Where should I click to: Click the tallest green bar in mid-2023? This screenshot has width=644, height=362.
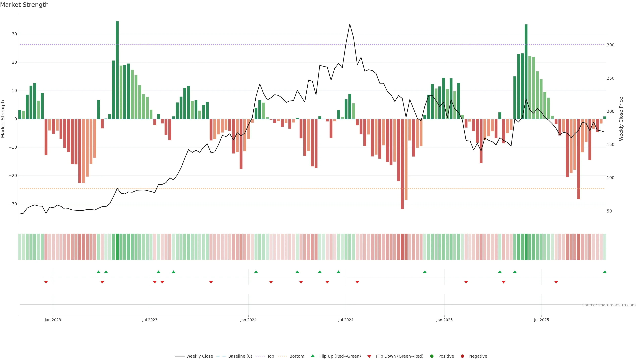tap(117, 70)
